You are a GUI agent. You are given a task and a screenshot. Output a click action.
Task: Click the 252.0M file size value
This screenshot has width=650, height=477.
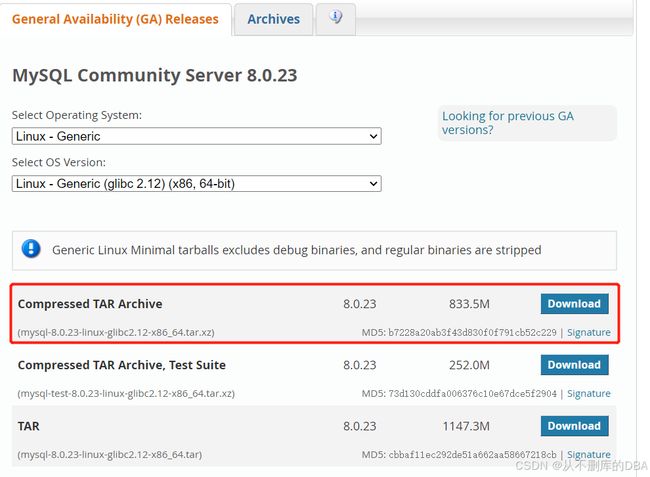pyautogui.click(x=469, y=365)
